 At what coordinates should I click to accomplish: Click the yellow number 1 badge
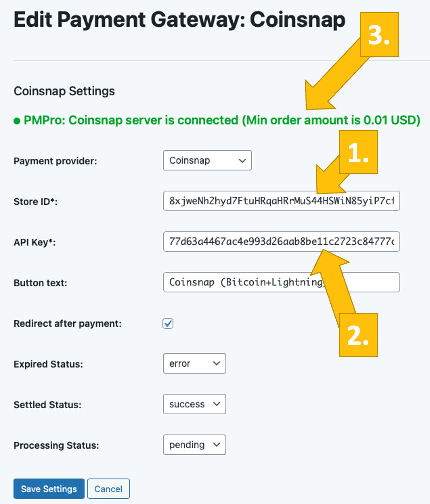click(x=358, y=155)
